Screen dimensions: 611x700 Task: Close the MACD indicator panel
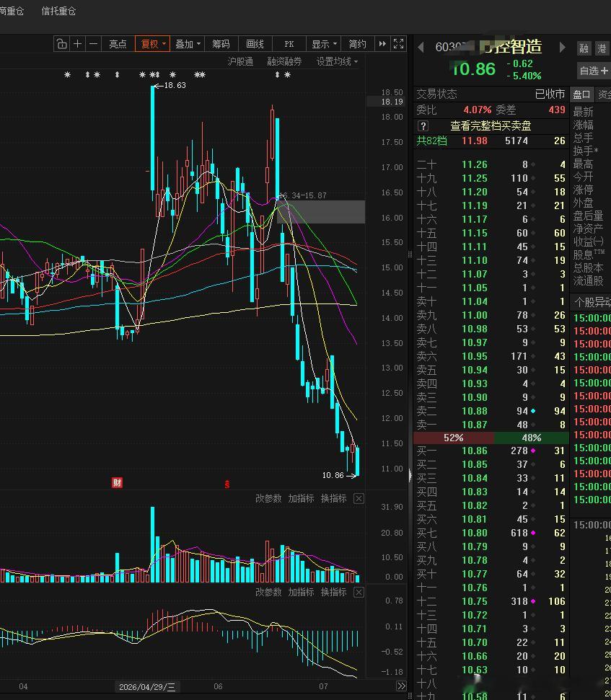(x=359, y=592)
